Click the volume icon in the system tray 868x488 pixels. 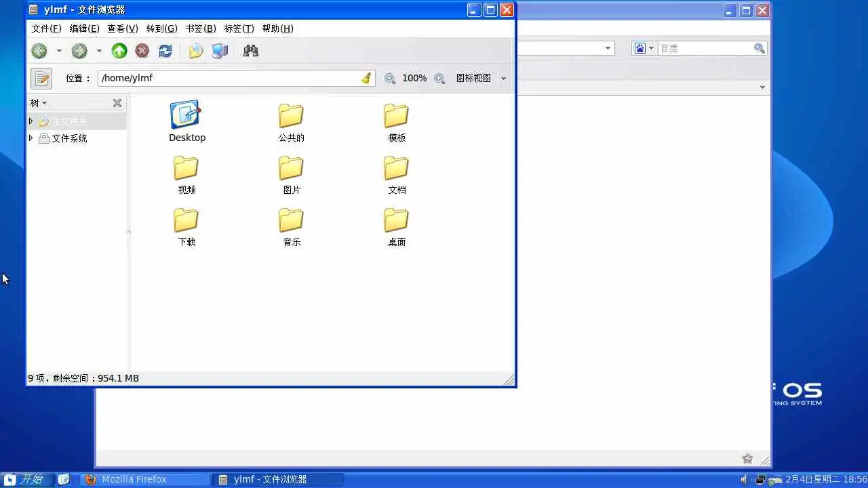(x=744, y=480)
